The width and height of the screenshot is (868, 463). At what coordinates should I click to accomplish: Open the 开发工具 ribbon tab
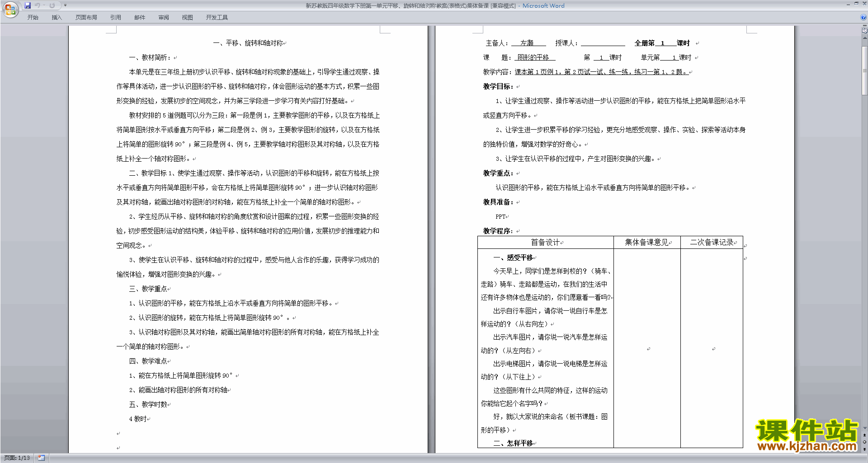coord(217,18)
